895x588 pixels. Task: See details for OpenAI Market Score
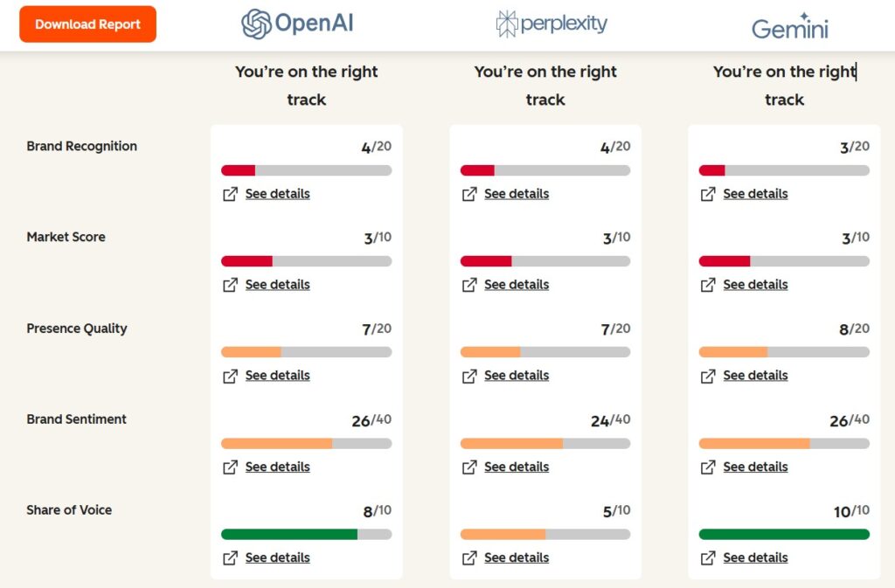277,285
